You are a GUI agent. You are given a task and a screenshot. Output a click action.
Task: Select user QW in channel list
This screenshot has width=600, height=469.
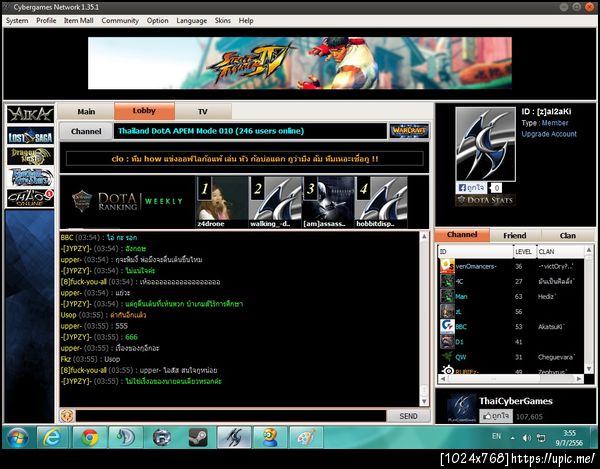coord(511,357)
